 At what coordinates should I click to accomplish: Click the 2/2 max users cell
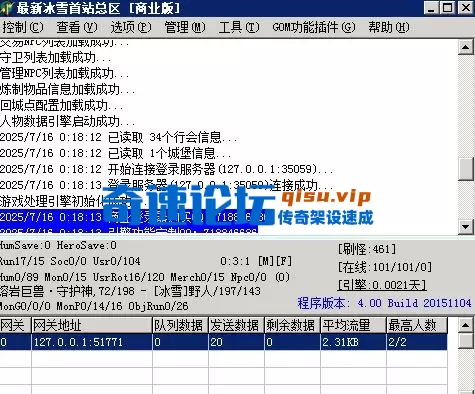point(417,342)
